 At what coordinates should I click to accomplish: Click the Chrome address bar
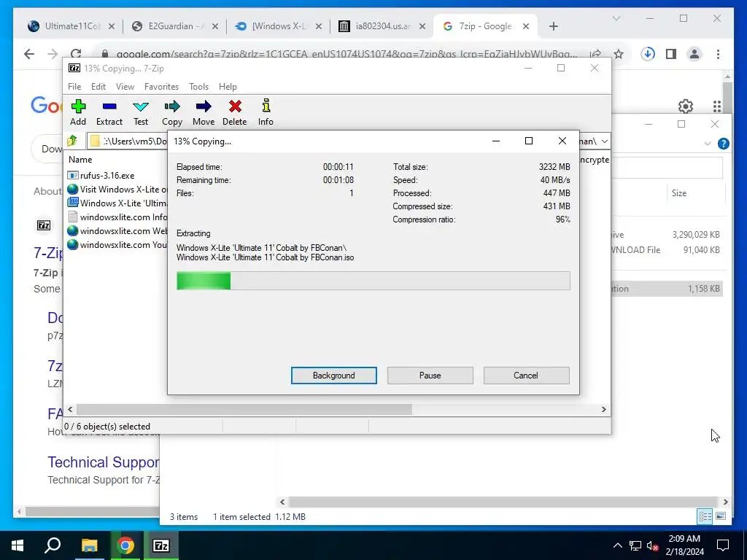(347, 54)
